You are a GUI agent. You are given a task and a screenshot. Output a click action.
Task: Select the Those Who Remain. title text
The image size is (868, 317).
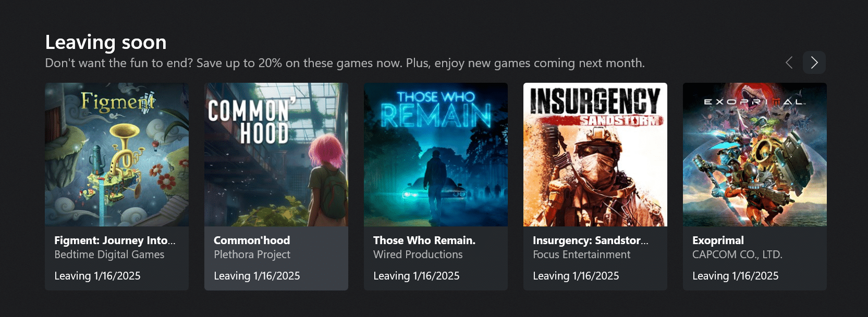[x=424, y=240]
